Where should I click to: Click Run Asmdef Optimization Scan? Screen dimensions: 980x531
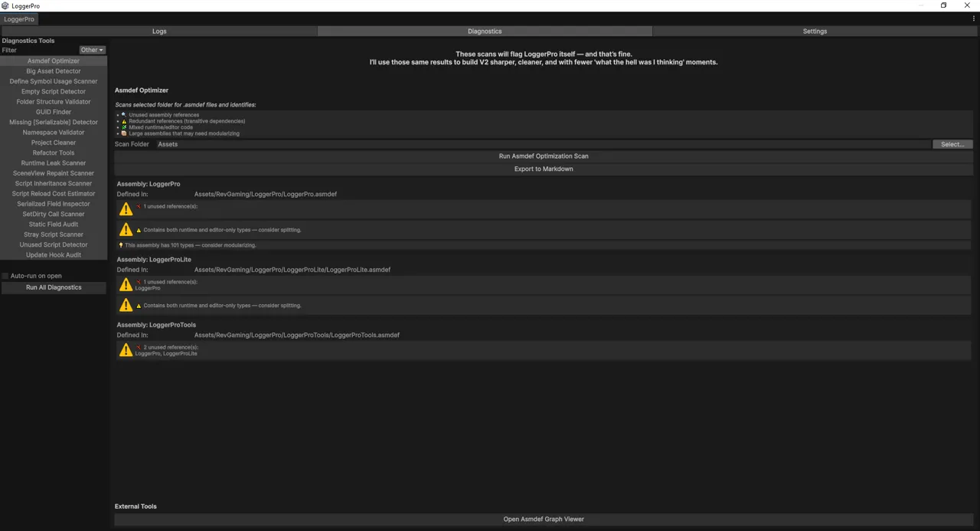pos(544,156)
